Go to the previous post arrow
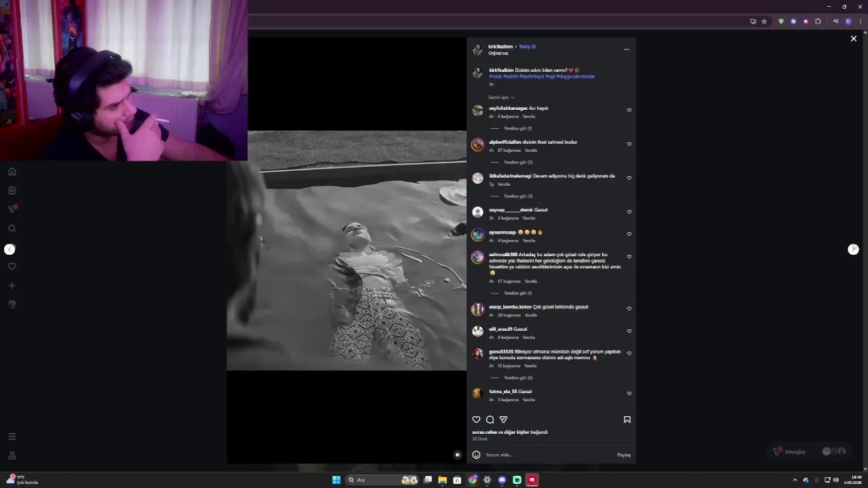 (9, 249)
